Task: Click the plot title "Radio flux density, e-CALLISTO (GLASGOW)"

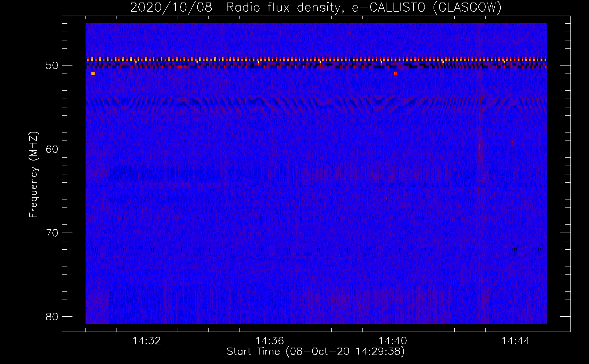Action: point(364,8)
